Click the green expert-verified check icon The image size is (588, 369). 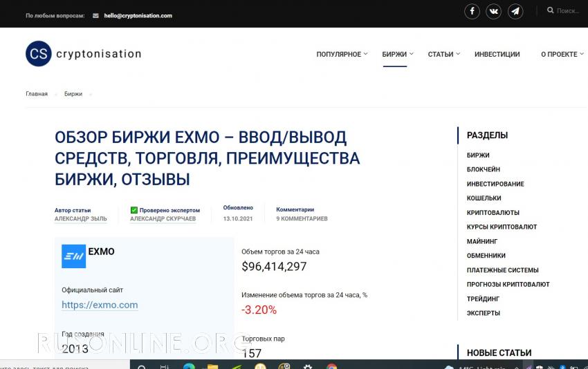(134, 210)
